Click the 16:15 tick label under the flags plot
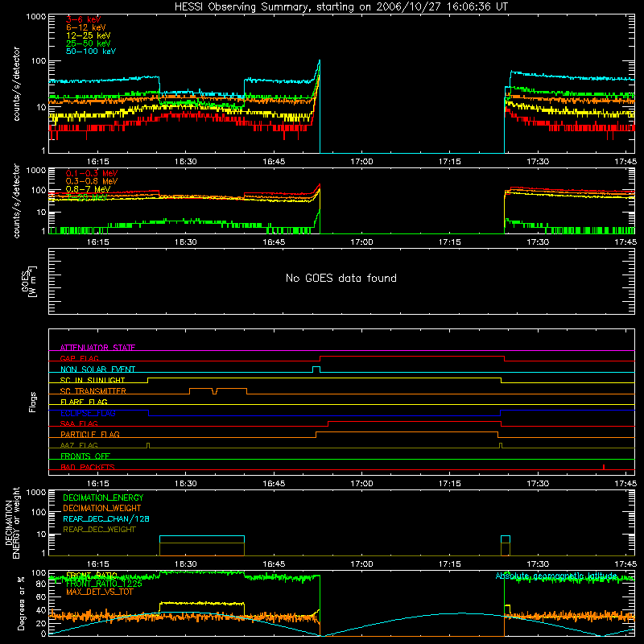 97,484
